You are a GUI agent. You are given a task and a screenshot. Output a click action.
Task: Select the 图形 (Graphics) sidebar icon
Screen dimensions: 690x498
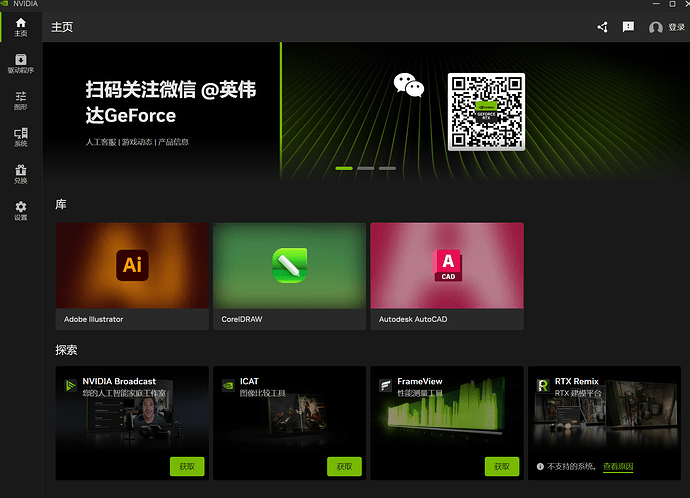(x=21, y=99)
